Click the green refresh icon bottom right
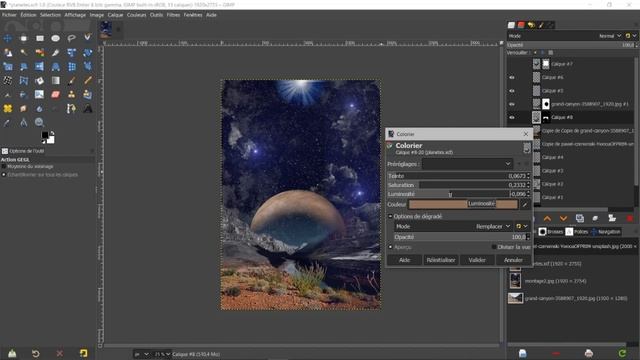 (622, 353)
